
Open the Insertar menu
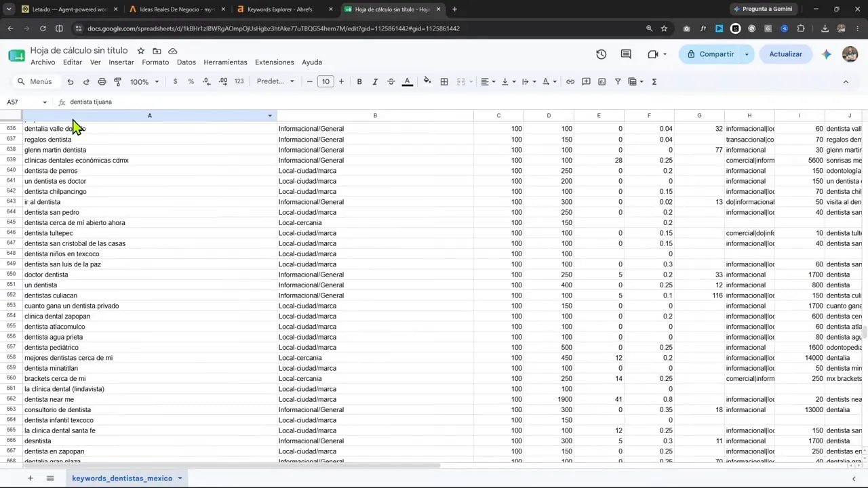coord(121,62)
